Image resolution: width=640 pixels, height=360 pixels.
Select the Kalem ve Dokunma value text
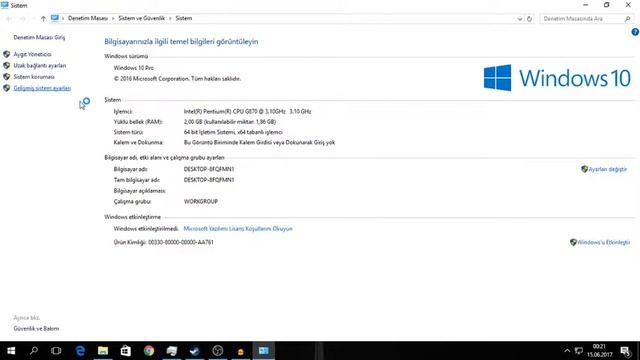pos(259,142)
